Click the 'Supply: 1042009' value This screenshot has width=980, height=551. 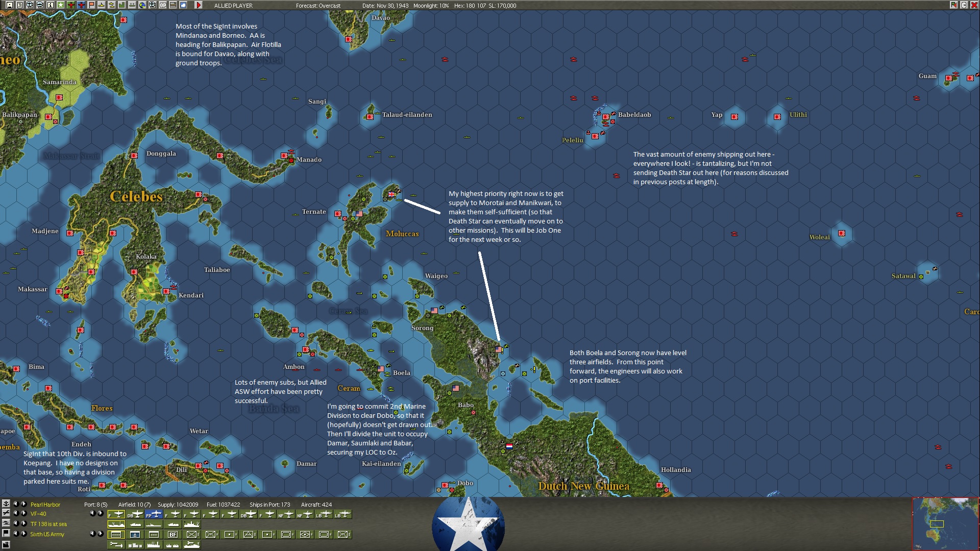(x=178, y=505)
